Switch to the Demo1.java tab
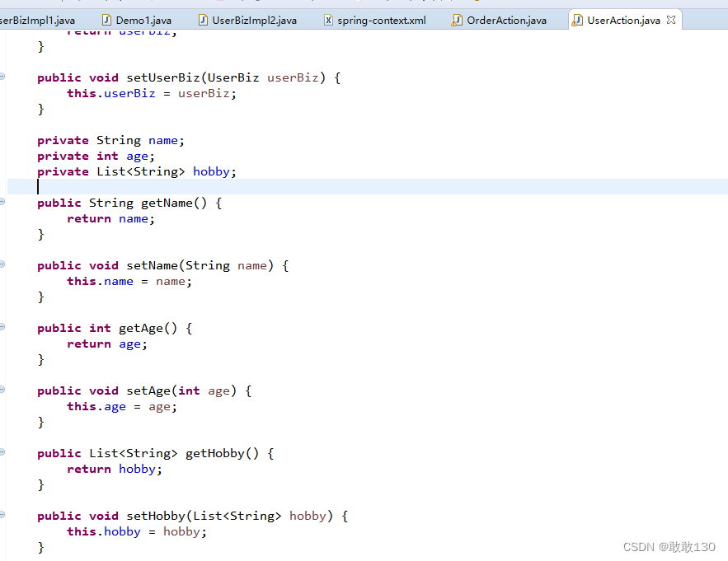 (137, 21)
